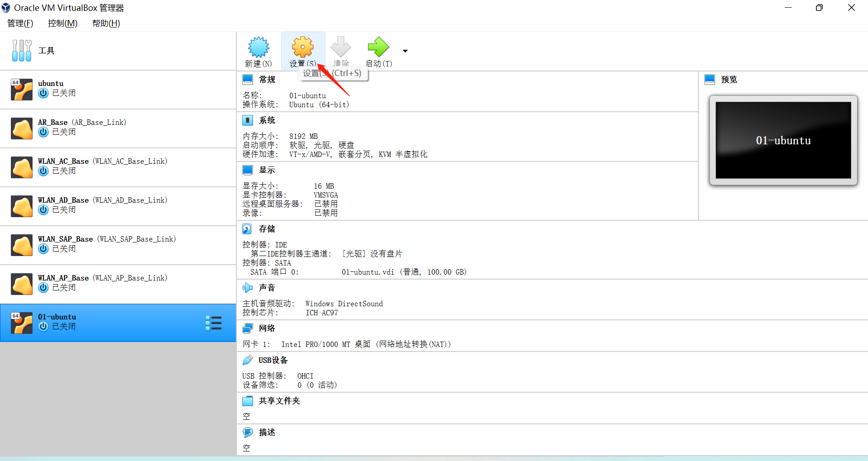Screen dimensions: 868x461
Task: Click the VMSVGA graphics controller value
Action: (326, 195)
